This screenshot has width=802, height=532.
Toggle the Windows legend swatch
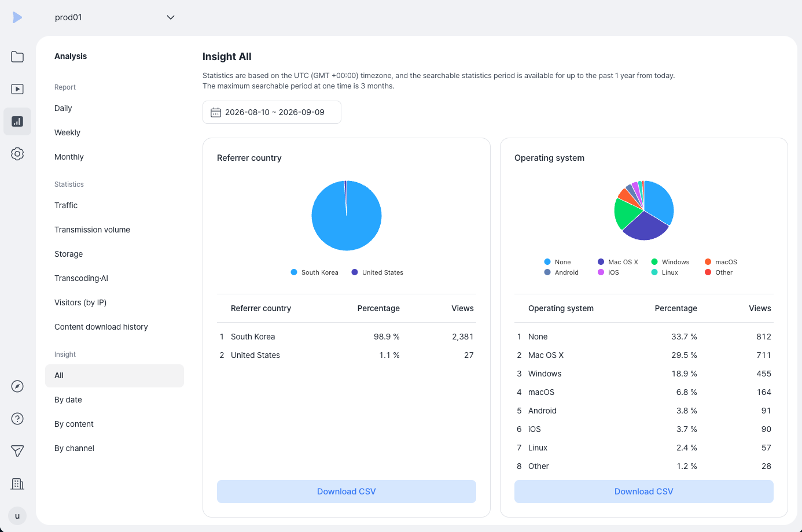[654, 262]
